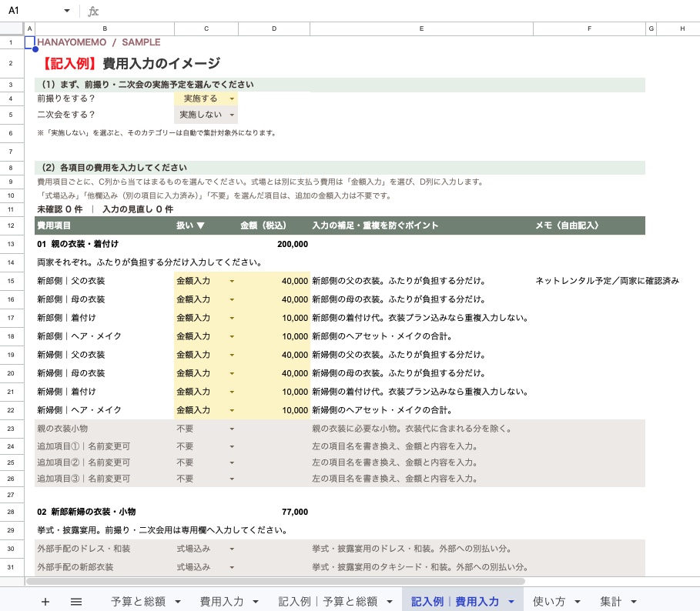
Task: Click the add sheet plus icon
Action: [x=45, y=602]
